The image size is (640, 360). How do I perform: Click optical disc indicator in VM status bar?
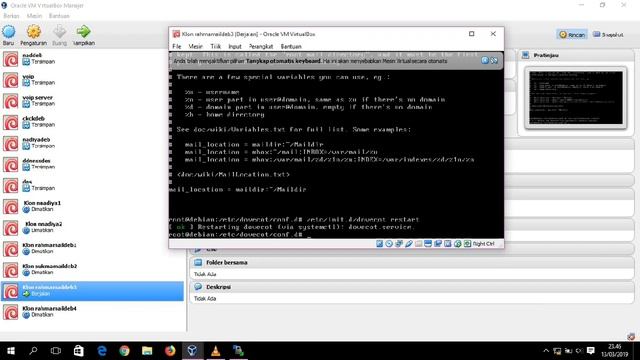click(389, 244)
